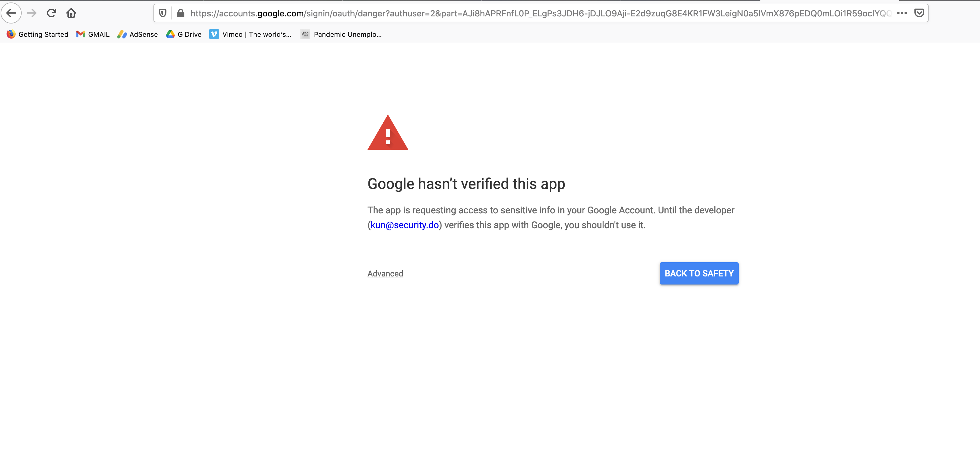980x449 pixels.
Task: Open Getting Started bookmark
Action: tap(37, 34)
